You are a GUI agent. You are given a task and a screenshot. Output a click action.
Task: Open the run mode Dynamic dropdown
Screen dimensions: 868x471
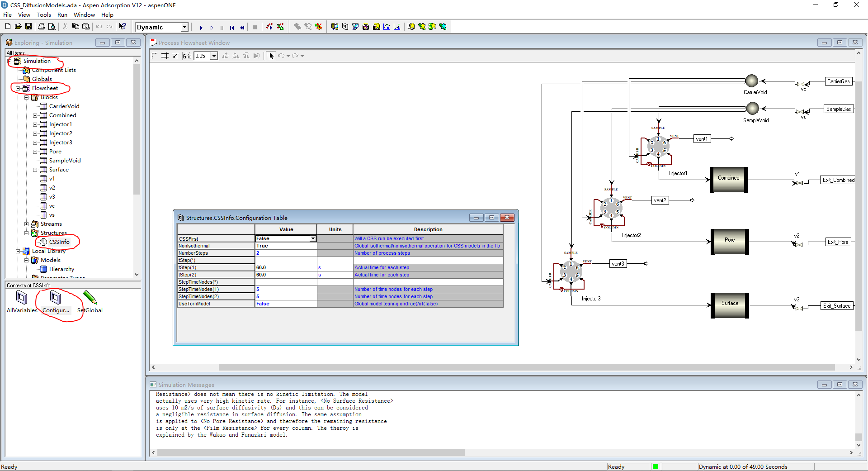point(184,27)
